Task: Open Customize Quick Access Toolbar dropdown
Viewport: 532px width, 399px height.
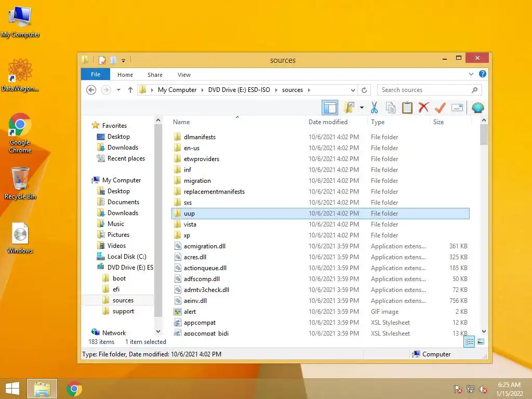Action: [x=123, y=61]
